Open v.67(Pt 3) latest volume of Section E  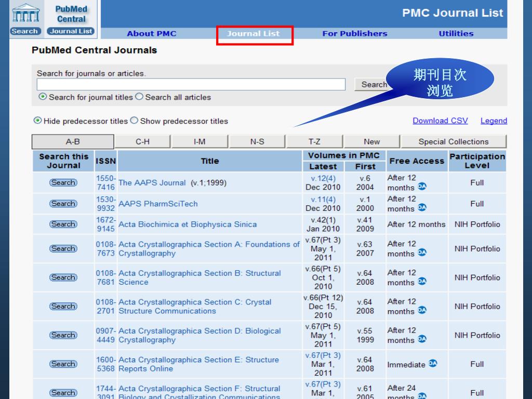323,355
